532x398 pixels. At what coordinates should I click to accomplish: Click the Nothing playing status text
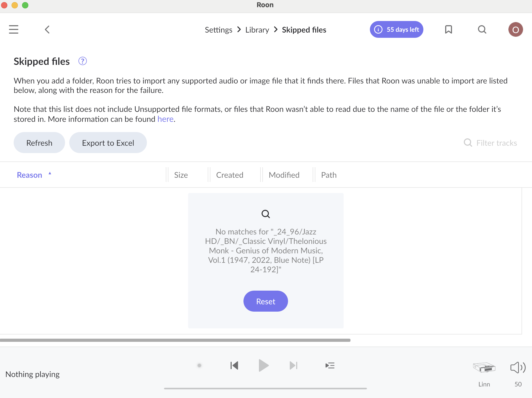pos(33,374)
